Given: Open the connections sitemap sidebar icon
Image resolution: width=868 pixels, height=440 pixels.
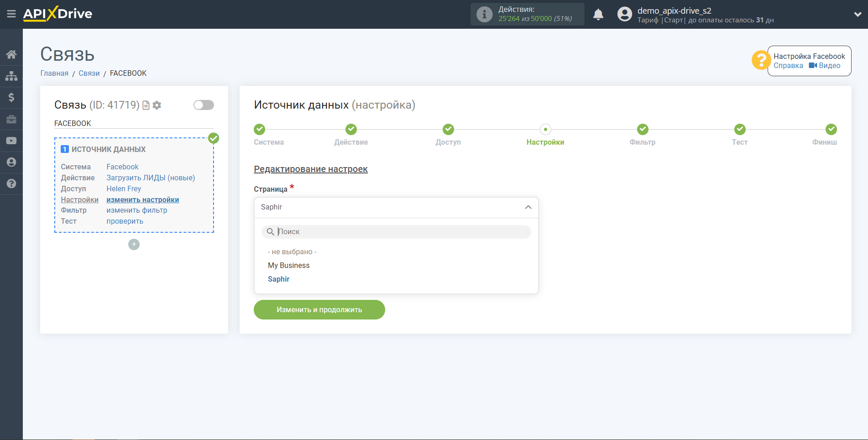Looking at the screenshot, I should click(11, 76).
